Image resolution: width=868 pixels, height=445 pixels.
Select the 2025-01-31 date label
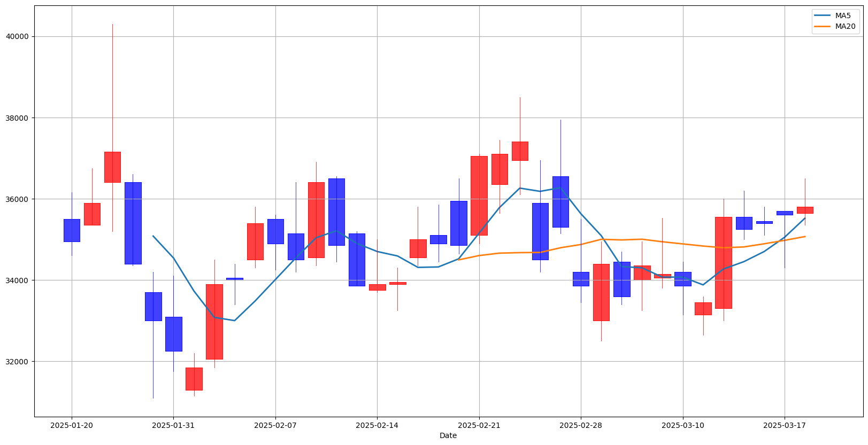173,425
